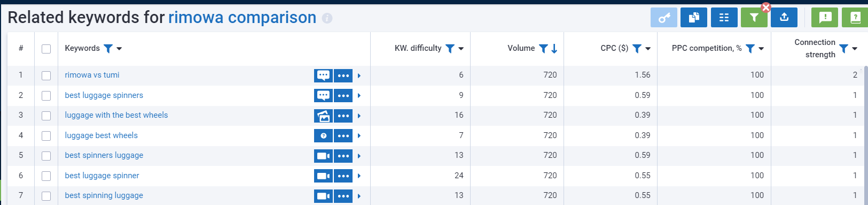Open the help book question button
868x205 pixels.
(855, 18)
